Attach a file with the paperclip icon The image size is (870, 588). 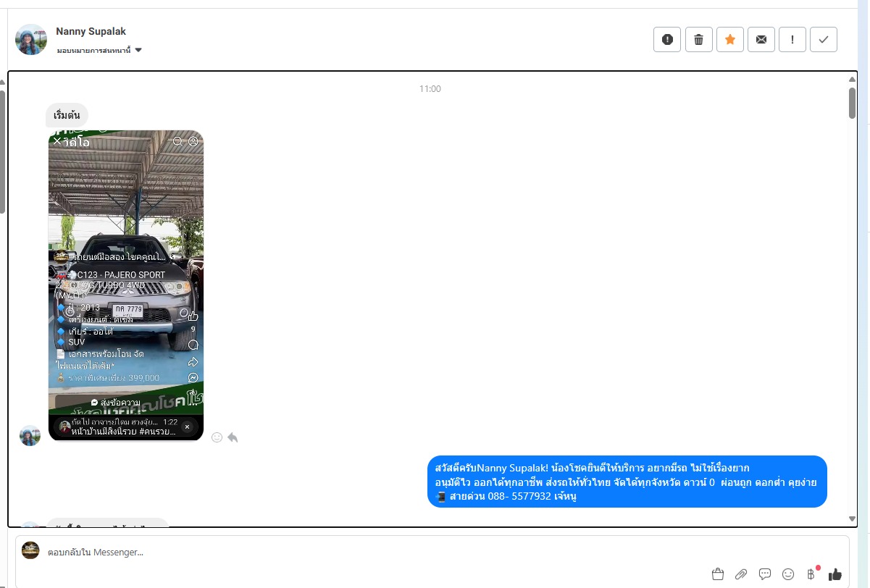tap(741, 574)
